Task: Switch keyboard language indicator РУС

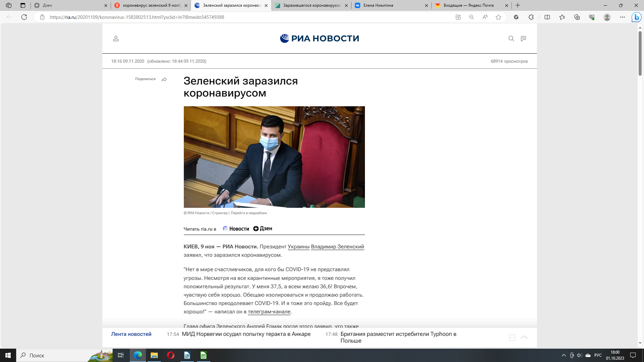Action: point(598,355)
